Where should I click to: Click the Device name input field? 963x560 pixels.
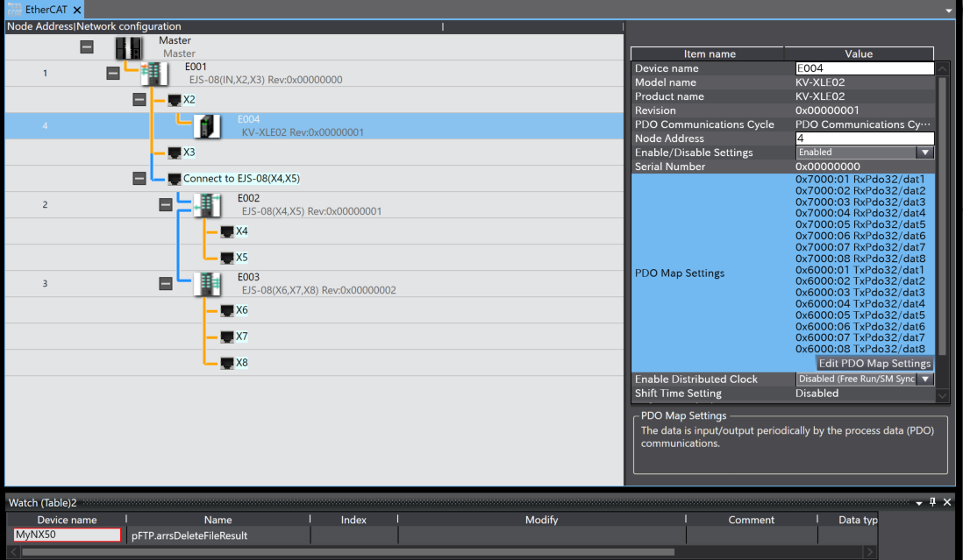(x=67, y=535)
